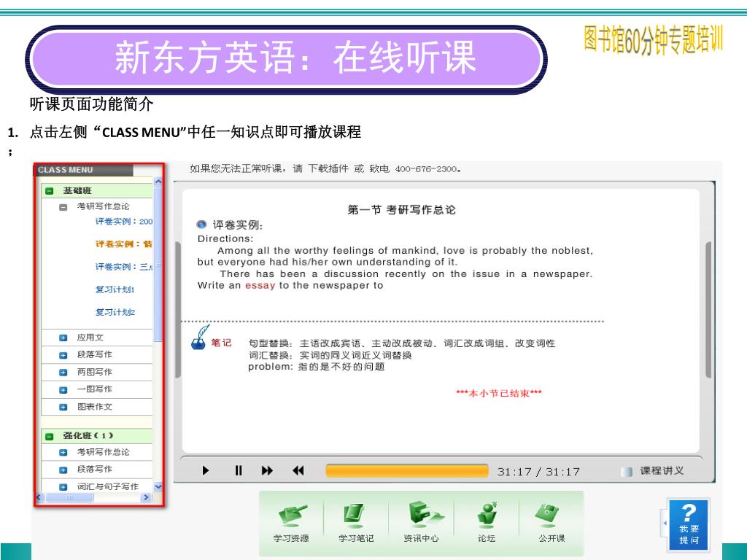This screenshot has width=747, height=560.
Task: Click the 笔记 ink pen icon
Action: [x=201, y=337]
